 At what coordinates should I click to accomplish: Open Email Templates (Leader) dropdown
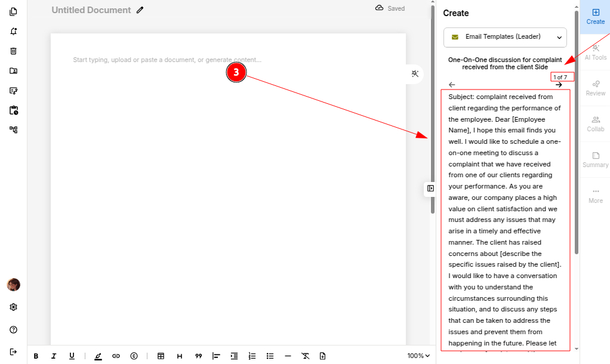click(x=505, y=37)
